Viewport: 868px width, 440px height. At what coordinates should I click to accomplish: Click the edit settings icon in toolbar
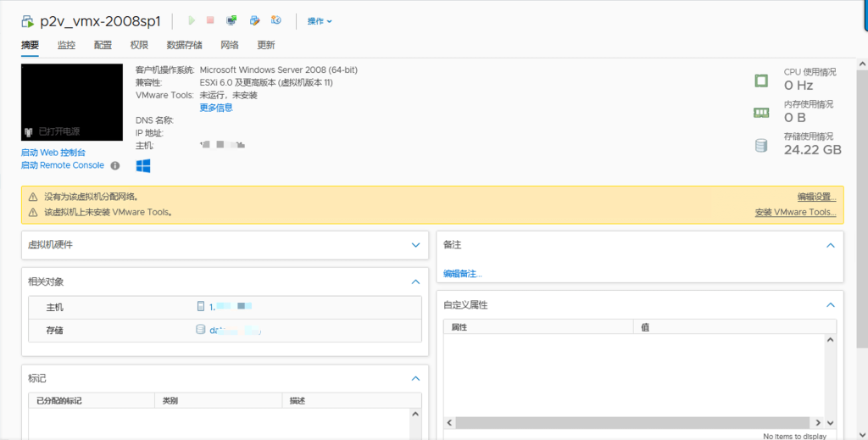[x=254, y=20]
